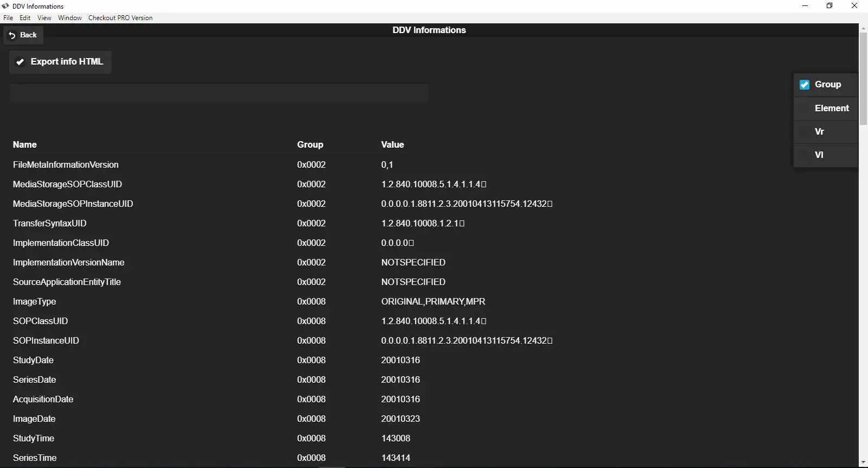Click the DDV app icon in title bar
This screenshot has width=868, height=468.
5,6
